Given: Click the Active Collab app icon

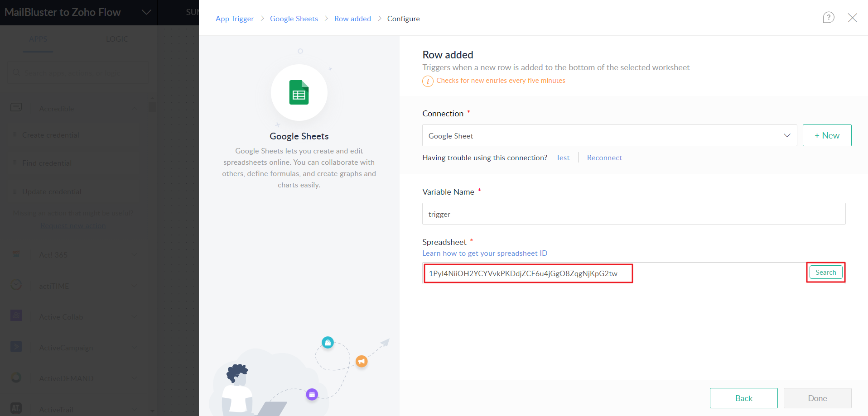Looking at the screenshot, I should pyautogui.click(x=16, y=316).
